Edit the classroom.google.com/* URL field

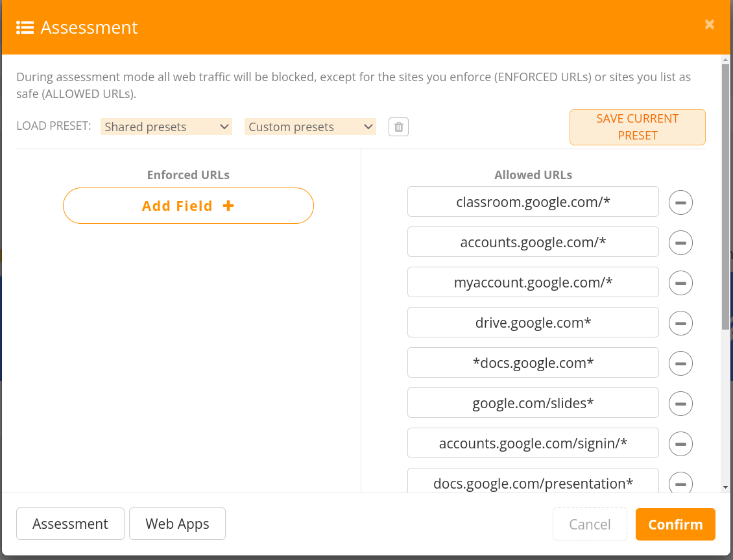(x=533, y=201)
